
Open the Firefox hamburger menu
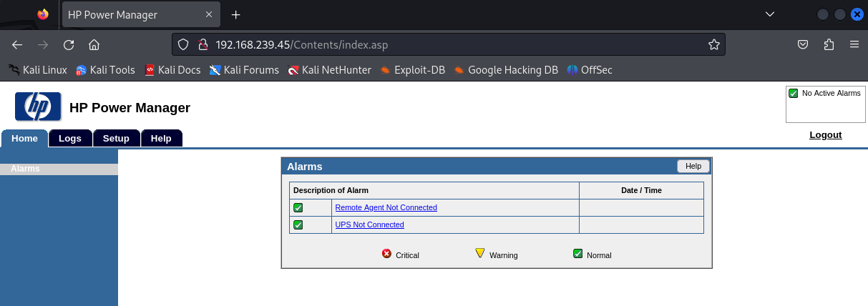click(854, 44)
